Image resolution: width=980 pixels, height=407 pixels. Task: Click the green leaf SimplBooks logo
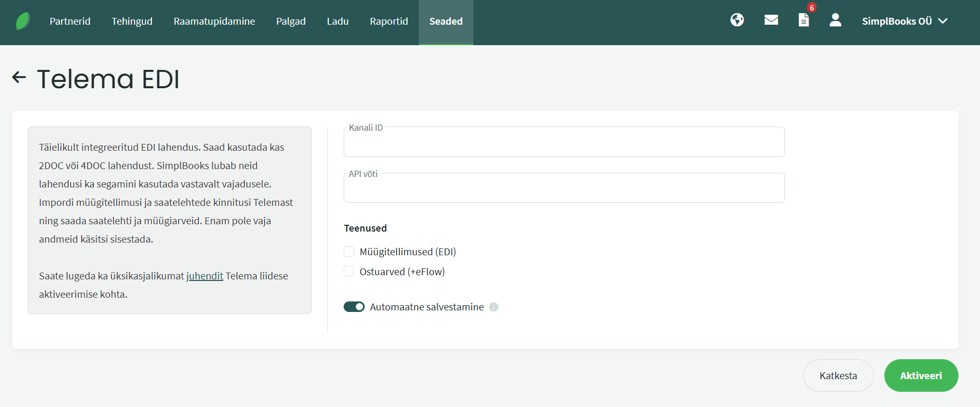tap(23, 21)
